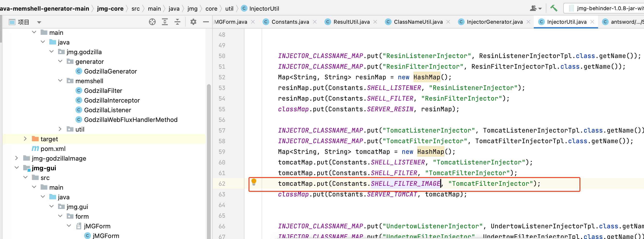Collapse the jMGForm node
The image size is (644, 239).
69,226
